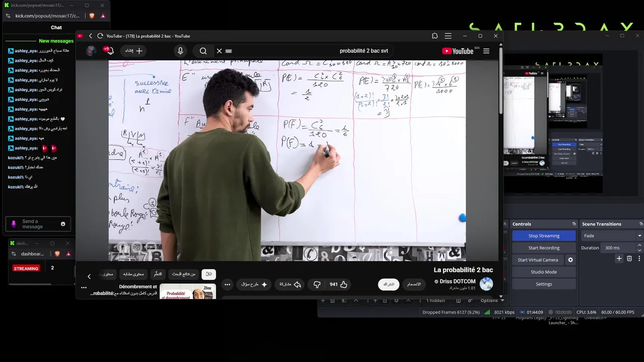Open the YouTube account avatar

click(x=91, y=51)
